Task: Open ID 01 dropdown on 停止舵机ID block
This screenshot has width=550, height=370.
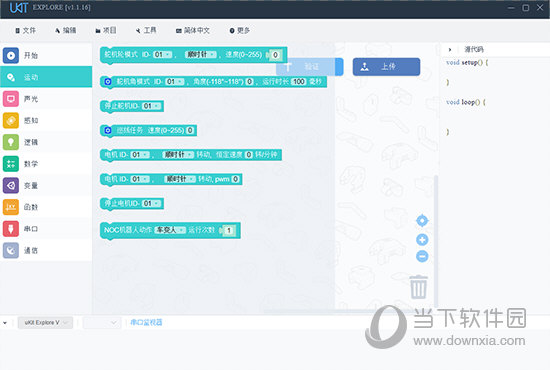Action: click(x=152, y=106)
